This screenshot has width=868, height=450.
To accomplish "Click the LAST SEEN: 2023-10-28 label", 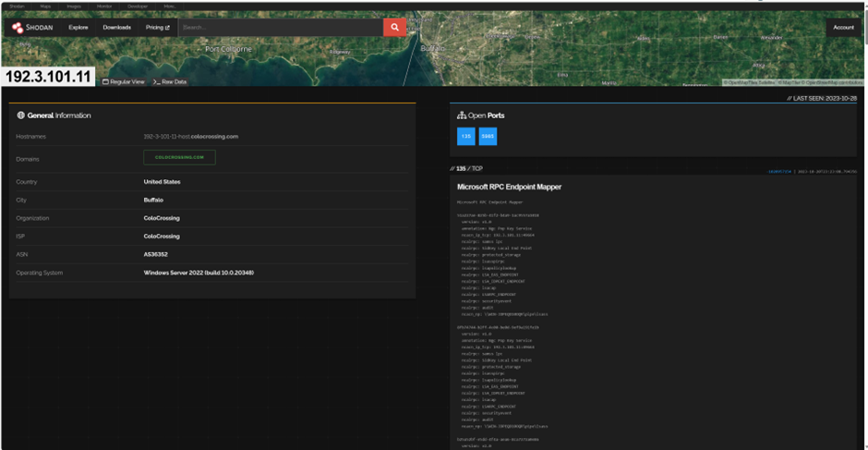I will 822,98.
